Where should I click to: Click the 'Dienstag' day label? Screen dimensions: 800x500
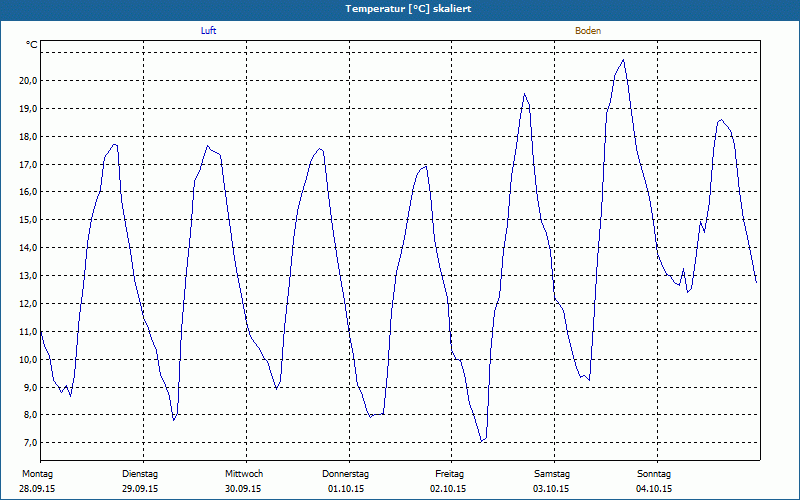[x=140, y=474]
